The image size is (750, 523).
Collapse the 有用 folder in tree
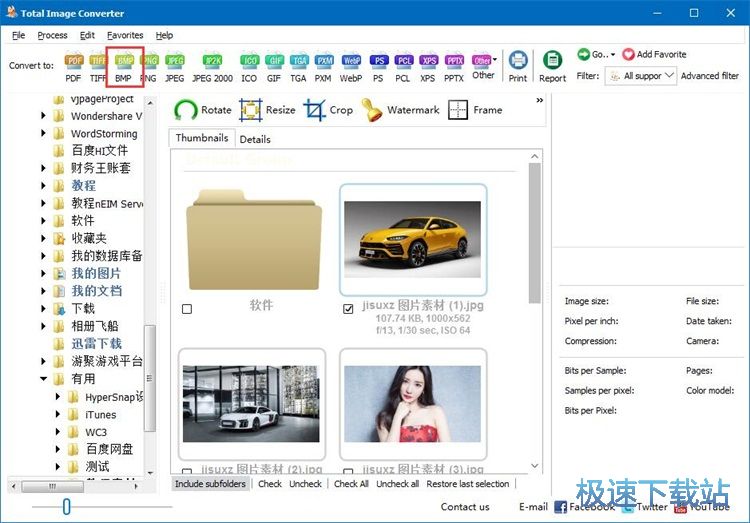point(44,379)
